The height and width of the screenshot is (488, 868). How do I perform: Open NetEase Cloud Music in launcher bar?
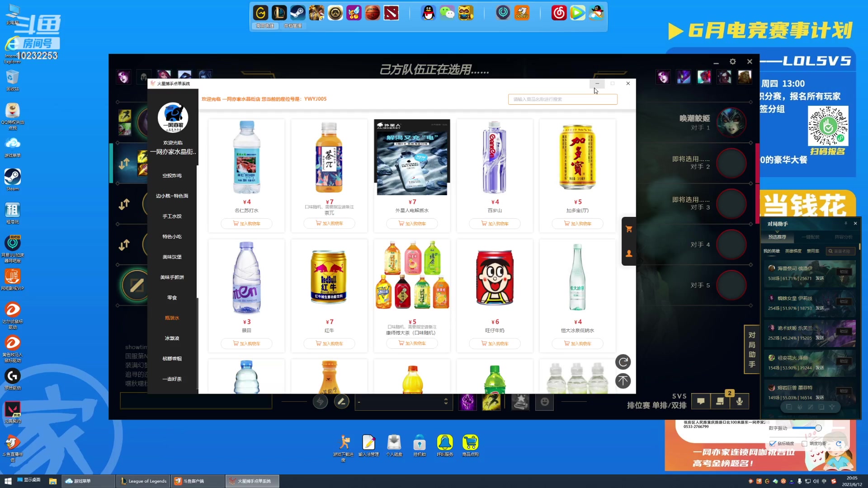(x=559, y=13)
